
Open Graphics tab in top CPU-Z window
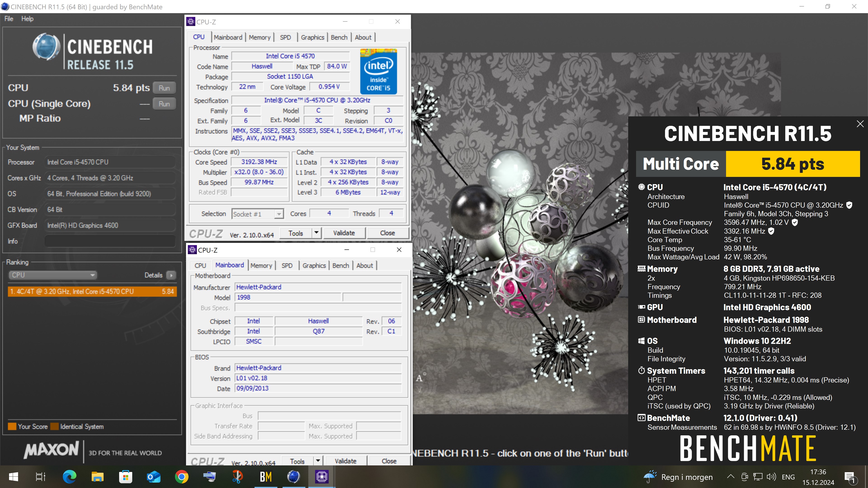[312, 37]
